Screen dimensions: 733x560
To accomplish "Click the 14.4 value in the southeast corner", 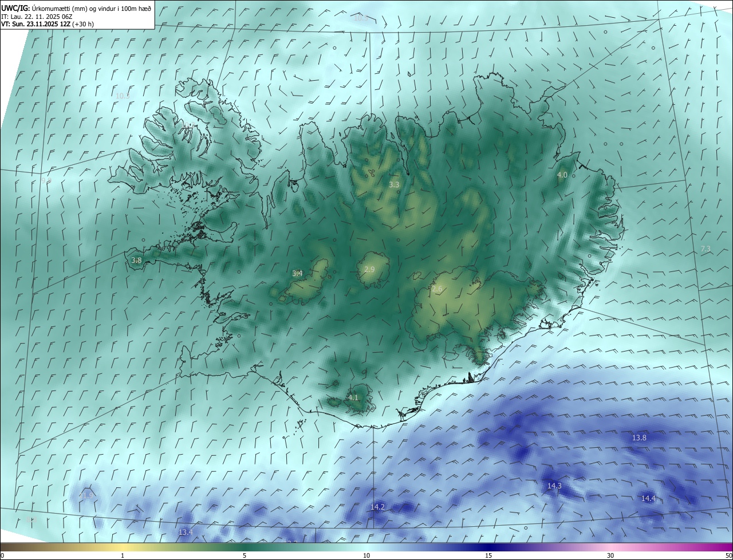I will (x=648, y=498).
